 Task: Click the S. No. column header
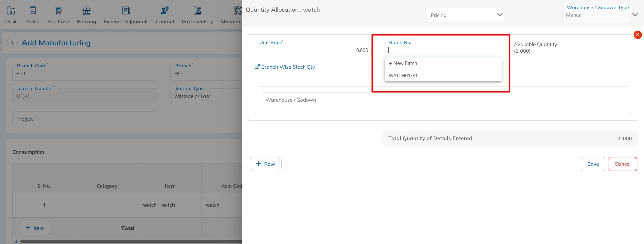point(44,186)
